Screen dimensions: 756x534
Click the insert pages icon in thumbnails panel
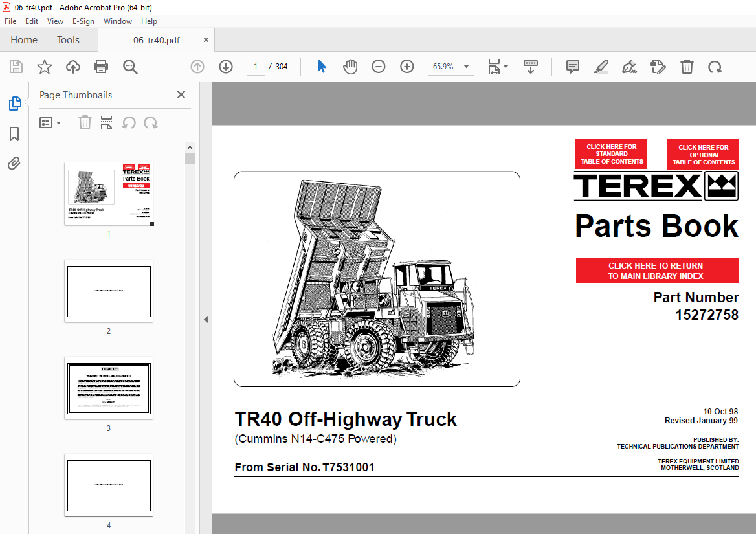(106, 123)
